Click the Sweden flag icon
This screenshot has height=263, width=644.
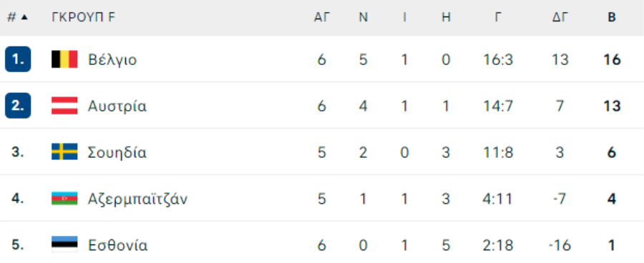tap(64, 152)
